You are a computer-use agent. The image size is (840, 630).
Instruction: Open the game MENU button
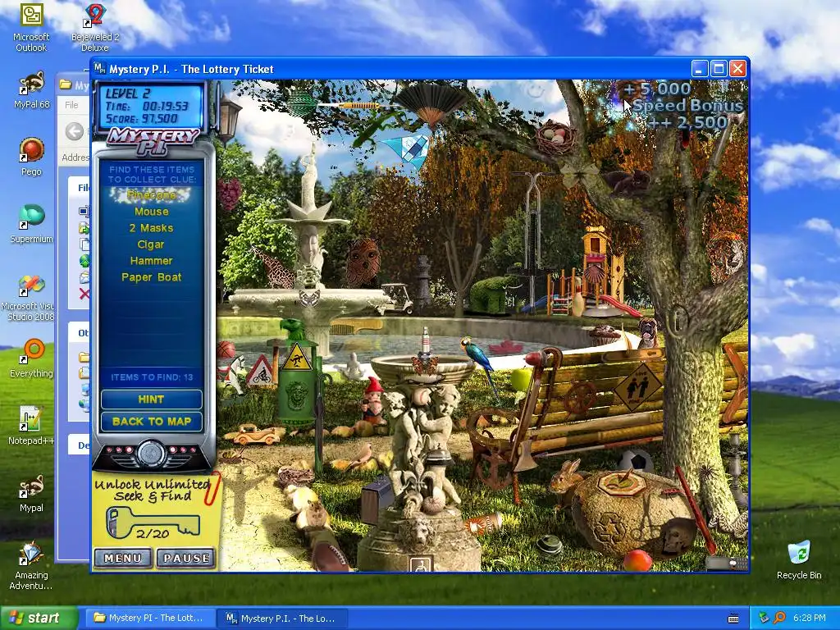pos(123,558)
